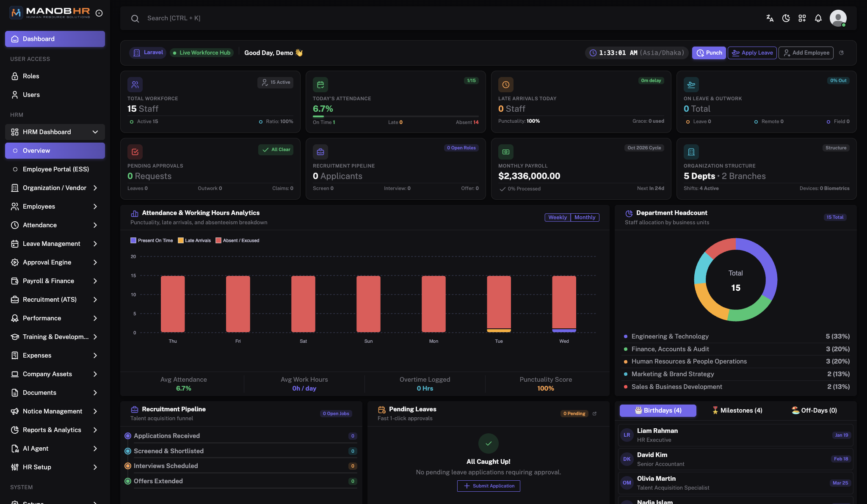
Task: Click the Recruitment Pipeline briefcase card icon
Action: pos(320,152)
